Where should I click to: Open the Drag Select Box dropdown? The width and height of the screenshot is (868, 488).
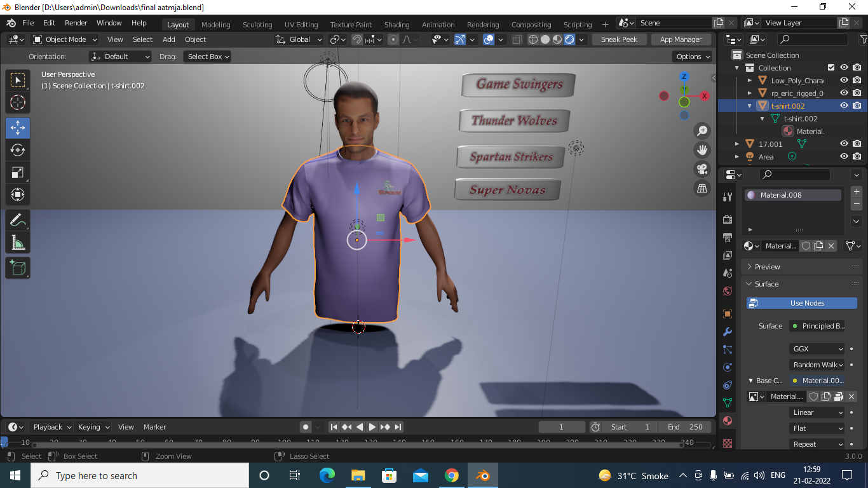(207, 57)
